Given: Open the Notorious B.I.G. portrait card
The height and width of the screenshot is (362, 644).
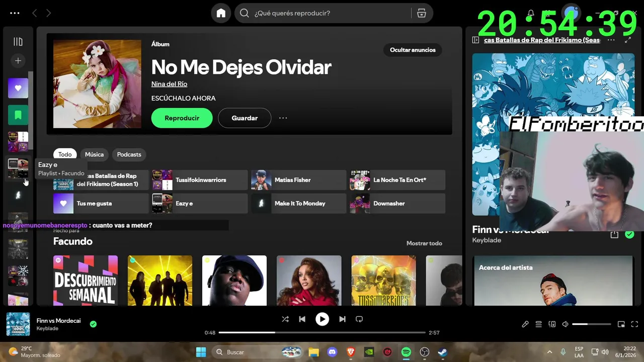Looking at the screenshot, I should point(234,281).
